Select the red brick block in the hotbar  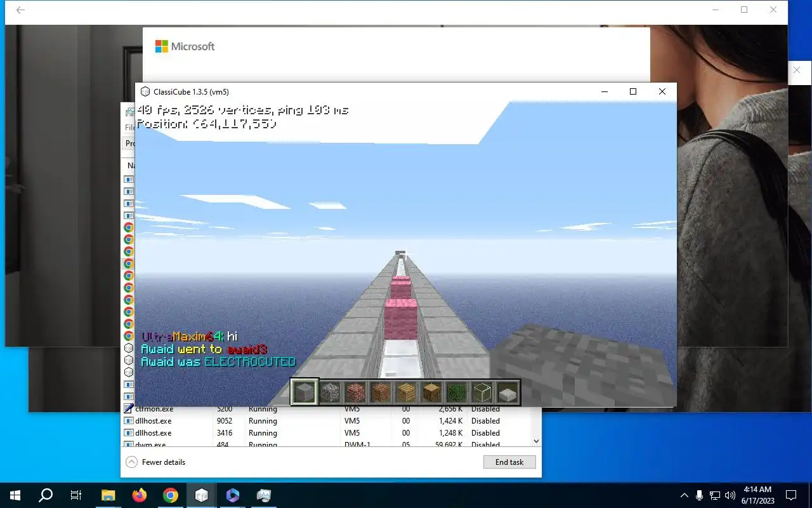(x=355, y=393)
